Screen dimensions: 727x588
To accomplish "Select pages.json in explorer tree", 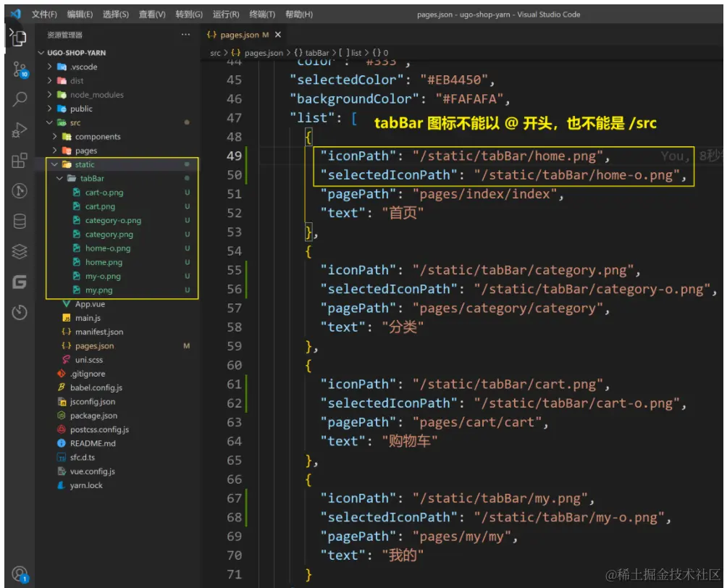I will [95, 345].
